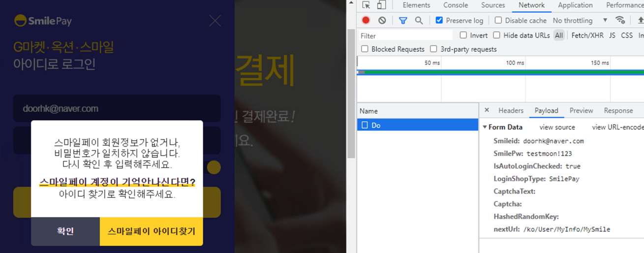Enable Disable cache checkbox
The height and width of the screenshot is (253, 644).
(498, 20)
